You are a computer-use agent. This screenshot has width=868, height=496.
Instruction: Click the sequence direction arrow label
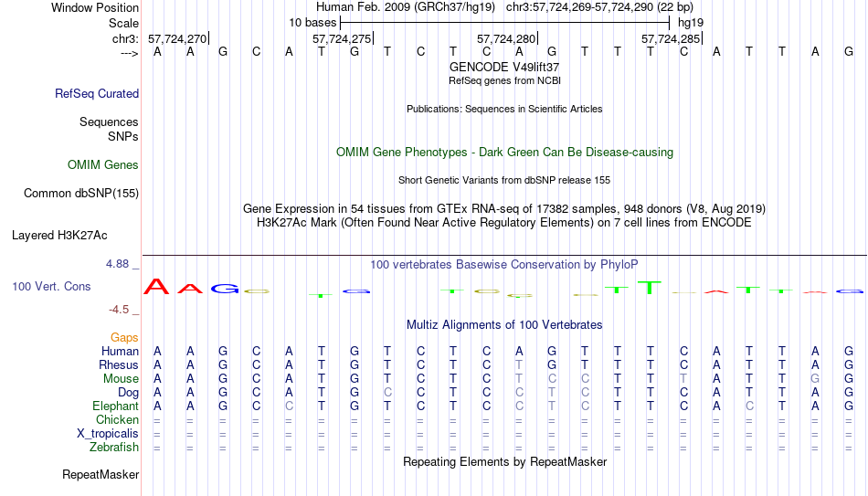[130, 53]
